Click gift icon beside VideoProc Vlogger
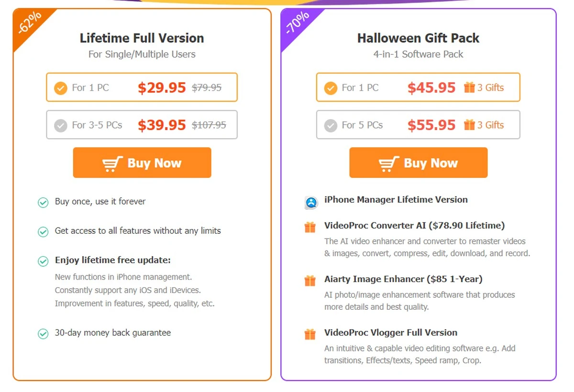574x392 pixels. click(x=310, y=334)
